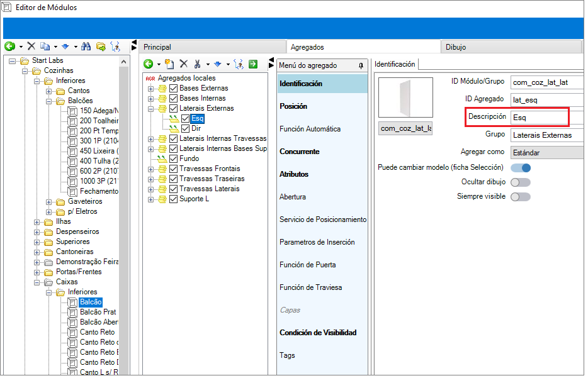The width and height of the screenshot is (588, 383).
Task: Click the pin icon in Menú do agregado header
Action: [x=361, y=65]
